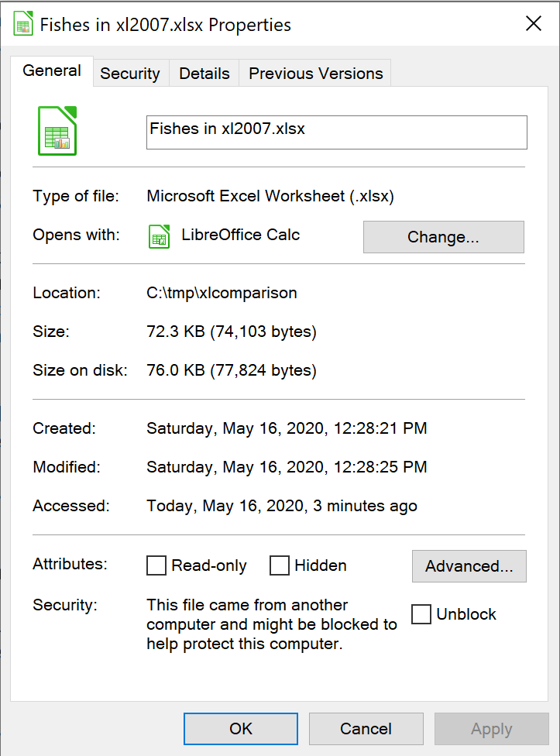Viewport: 560px width, 756px height.
Task: Click the Change... button
Action: [x=443, y=237]
